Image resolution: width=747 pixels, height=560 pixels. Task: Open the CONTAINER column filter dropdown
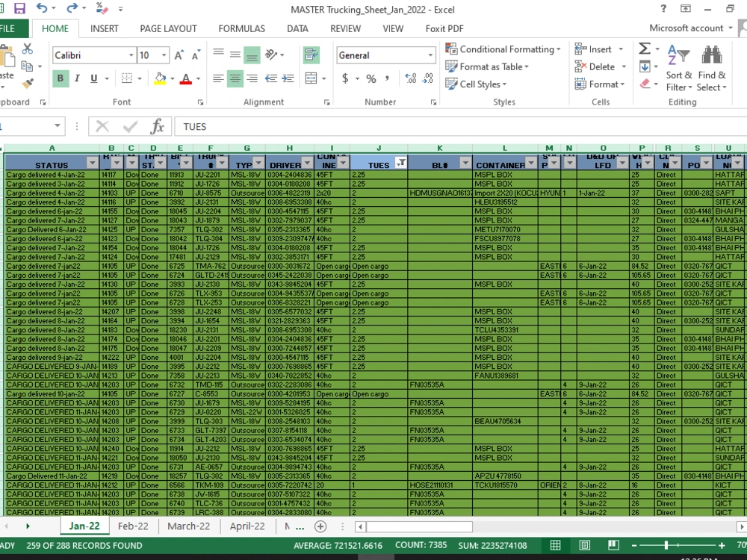coord(532,163)
